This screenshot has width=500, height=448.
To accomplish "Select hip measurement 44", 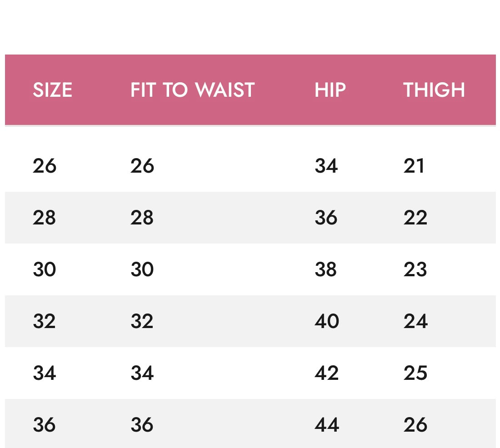I will tap(327, 425).
